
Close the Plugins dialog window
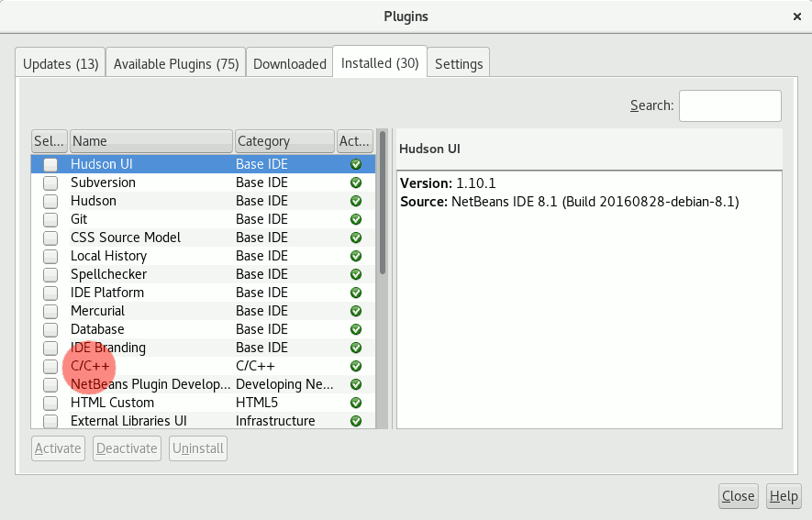coord(797,17)
